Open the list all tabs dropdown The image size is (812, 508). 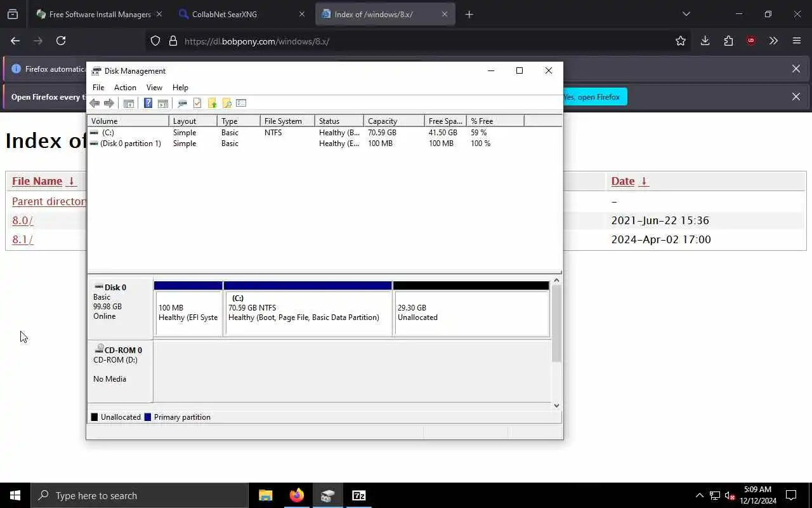pyautogui.click(x=686, y=14)
